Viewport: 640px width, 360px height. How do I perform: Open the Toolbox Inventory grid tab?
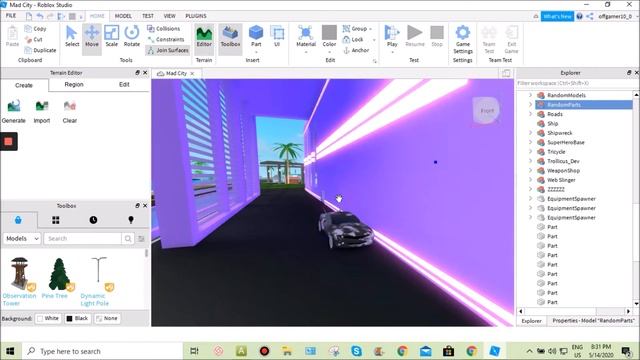(x=56, y=220)
